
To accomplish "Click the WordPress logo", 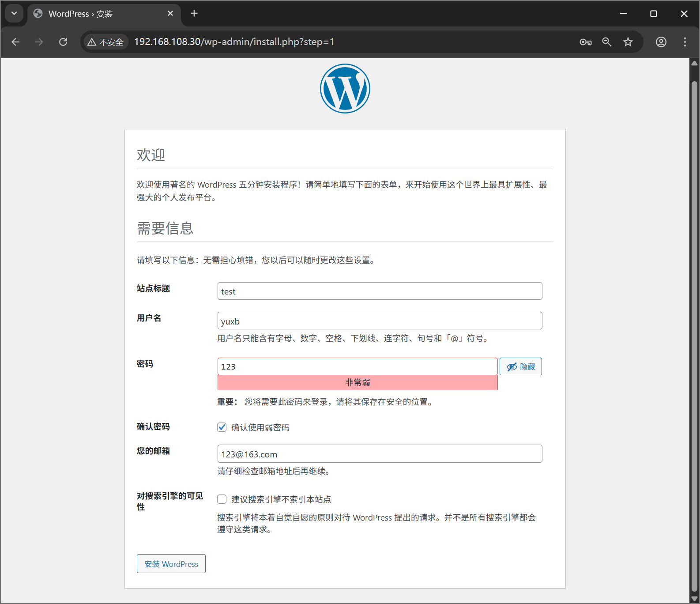I will (x=345, y=89).
